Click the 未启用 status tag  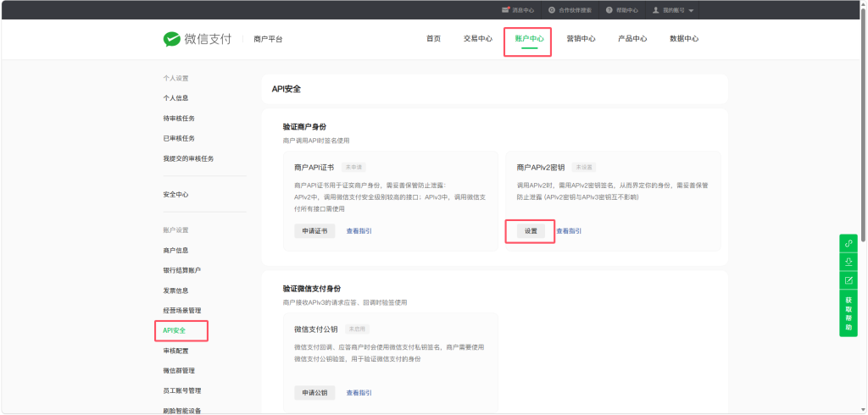[x=357, y=329]
